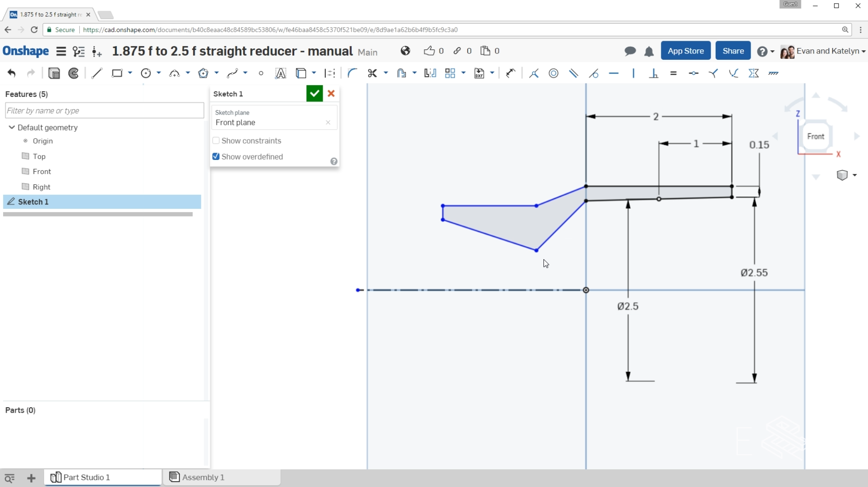Select the Trim scissors tool
This screenshot has width=868, height=487.
[373, 73]
